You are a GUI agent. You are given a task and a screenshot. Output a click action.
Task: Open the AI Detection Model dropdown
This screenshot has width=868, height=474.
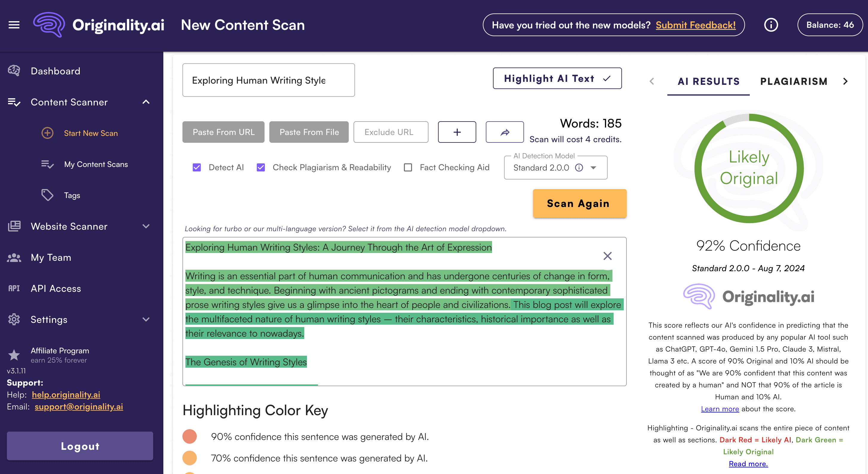pyautogui.click(x=593, y=168)
